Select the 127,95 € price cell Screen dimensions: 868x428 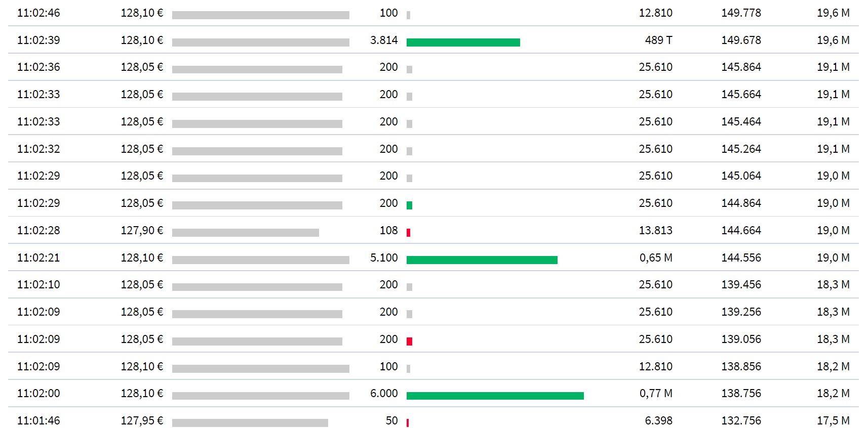[x=142, y=420]
